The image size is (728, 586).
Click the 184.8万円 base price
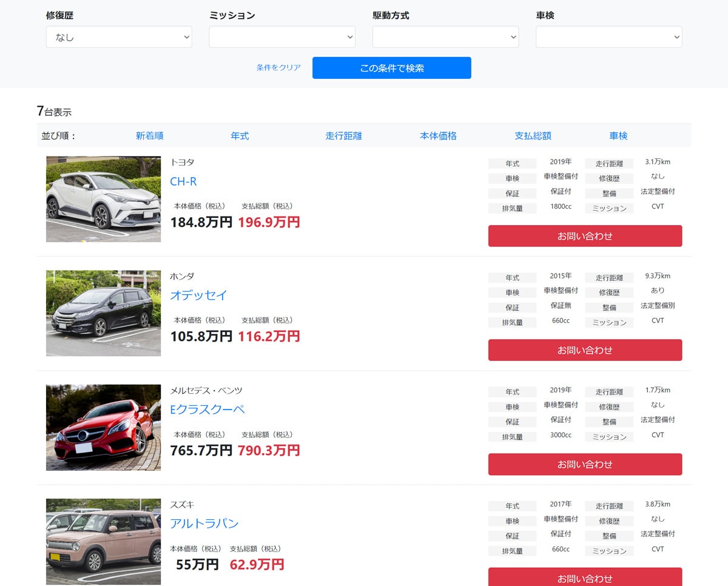coord(201,222)
